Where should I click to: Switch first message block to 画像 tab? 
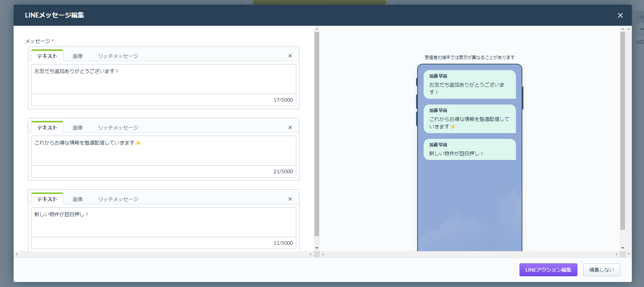click(78, 56)
